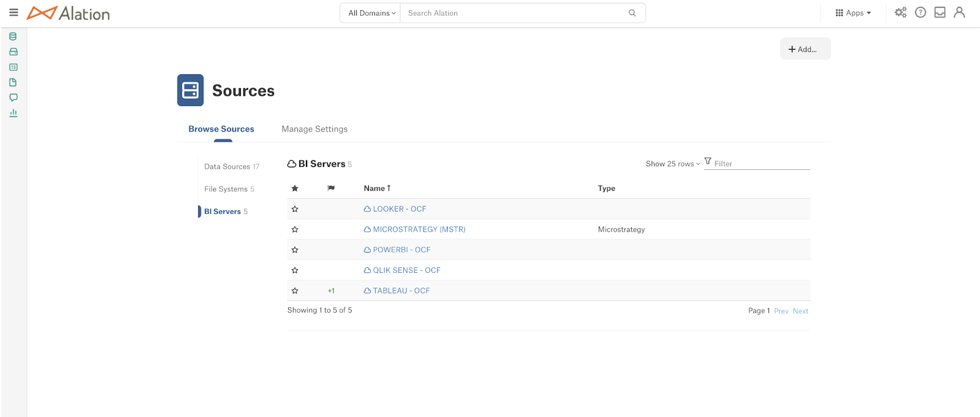This screenshot has width=980, height=417.
Task: Change the Show 25 rows dropdown
Action: click(672, 164)
